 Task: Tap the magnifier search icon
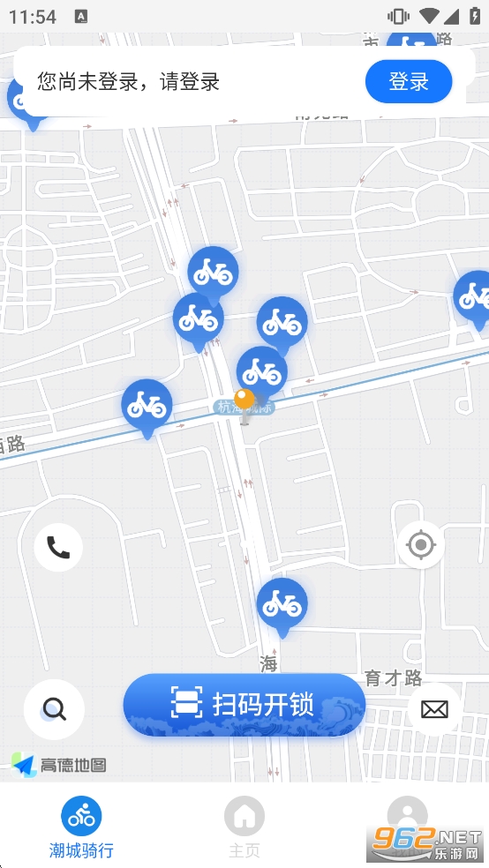click(x=54, y=709)
